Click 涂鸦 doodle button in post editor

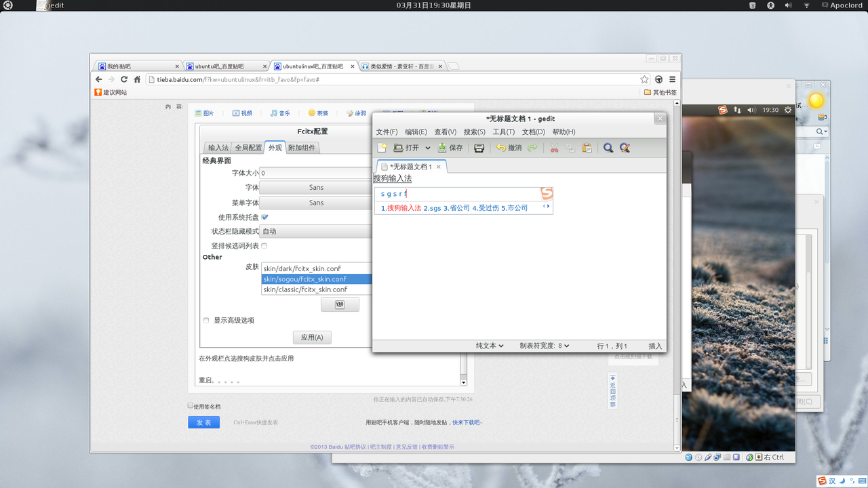click(356, 113)
